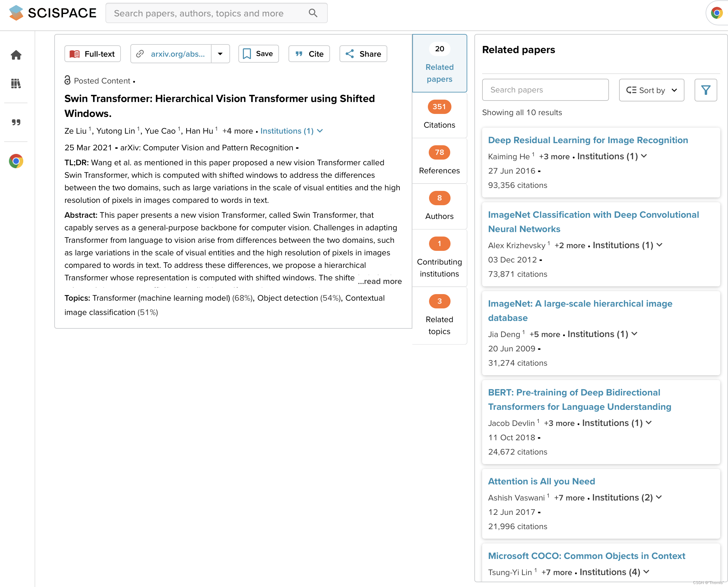Click author Ashish Vaswani
Screen dimensions: 728x587
coord(516,498)
